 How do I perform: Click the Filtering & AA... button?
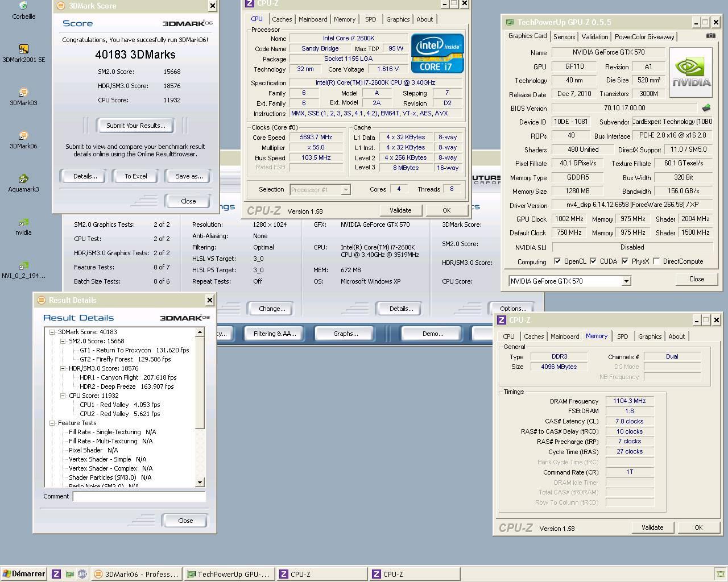pos(275,334)
